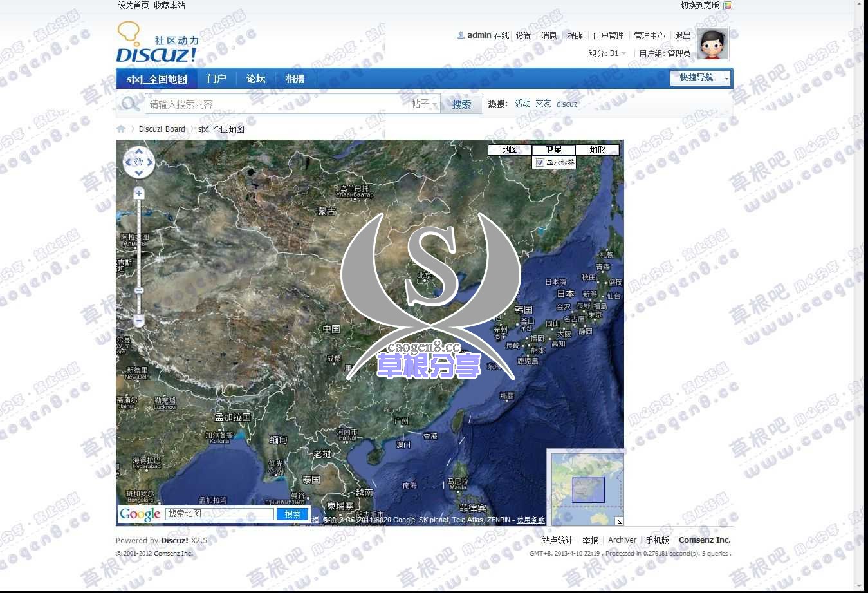Click the style switcher color icon

click(x=727, y=6)
